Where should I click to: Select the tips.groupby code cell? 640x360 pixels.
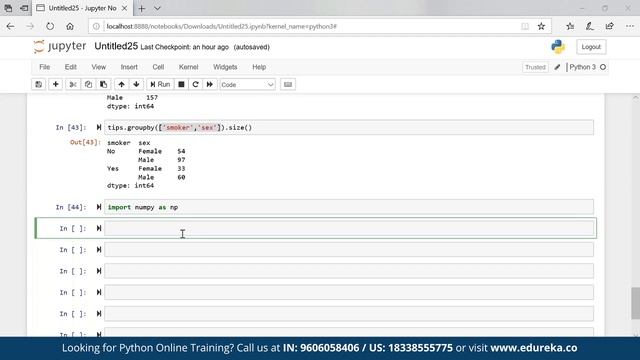coord(349,127)
